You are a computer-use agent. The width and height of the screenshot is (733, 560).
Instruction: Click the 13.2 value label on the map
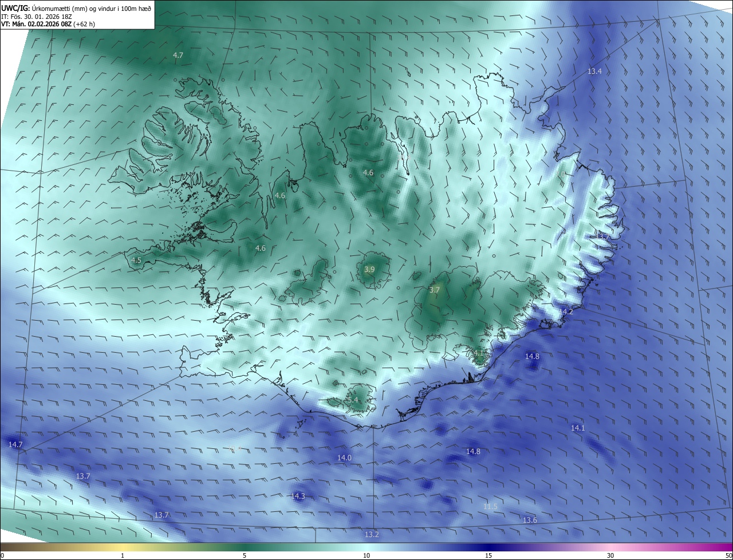coord(372,534)
